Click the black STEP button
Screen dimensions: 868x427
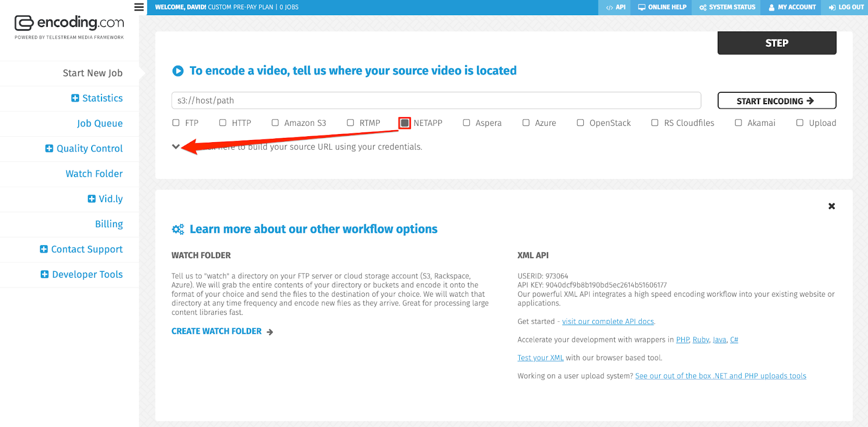click(777, 43)
